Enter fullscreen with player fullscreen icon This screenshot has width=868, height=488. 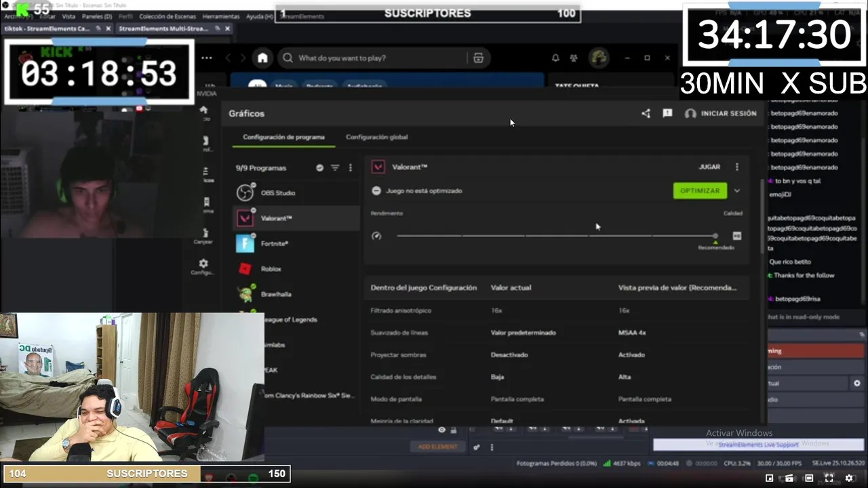click(x=829, y=479)
